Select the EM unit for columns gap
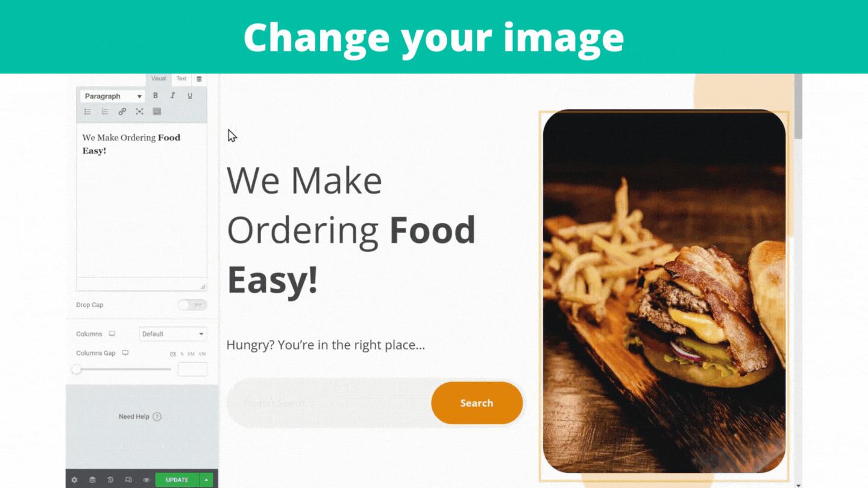 coord(191,354)
